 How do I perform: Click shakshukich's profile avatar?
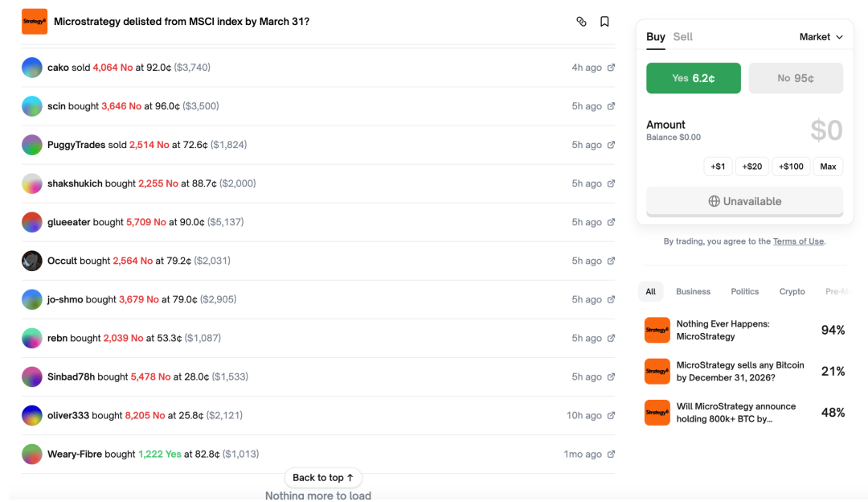(x=32, y=183)
